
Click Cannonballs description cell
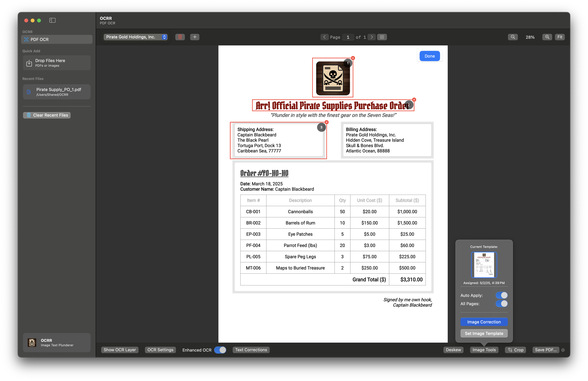click(300, 212)
